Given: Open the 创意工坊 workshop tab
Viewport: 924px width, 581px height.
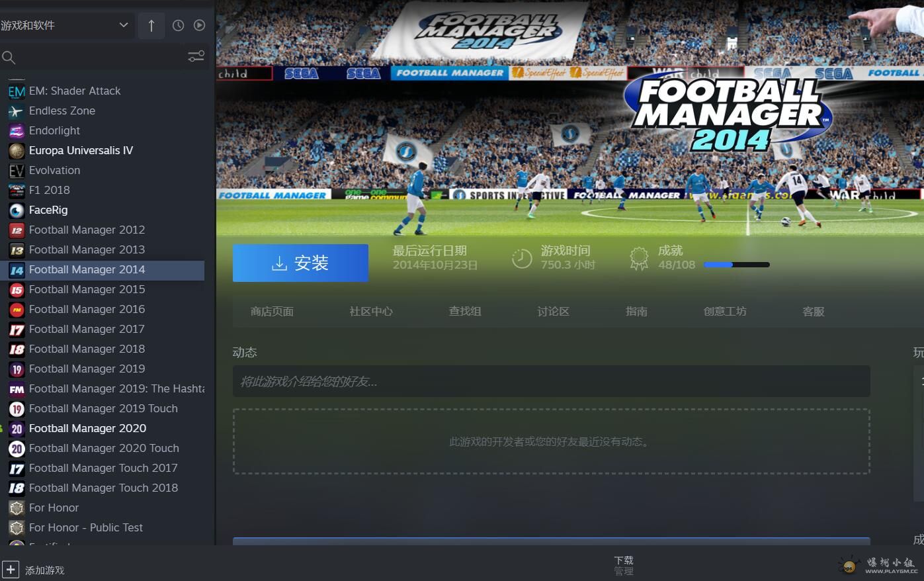Looking at the screenshot, I should 725,312.
